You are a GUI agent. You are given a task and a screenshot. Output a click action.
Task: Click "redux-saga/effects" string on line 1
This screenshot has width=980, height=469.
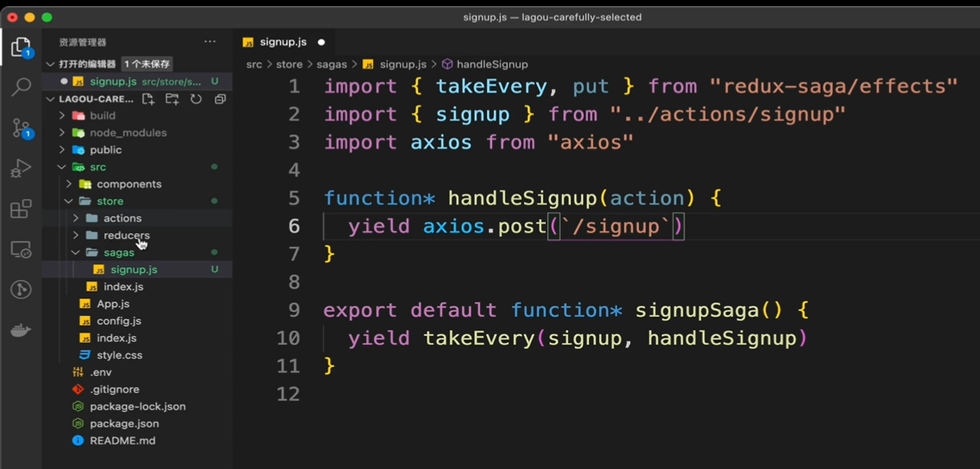pos(833,86)
